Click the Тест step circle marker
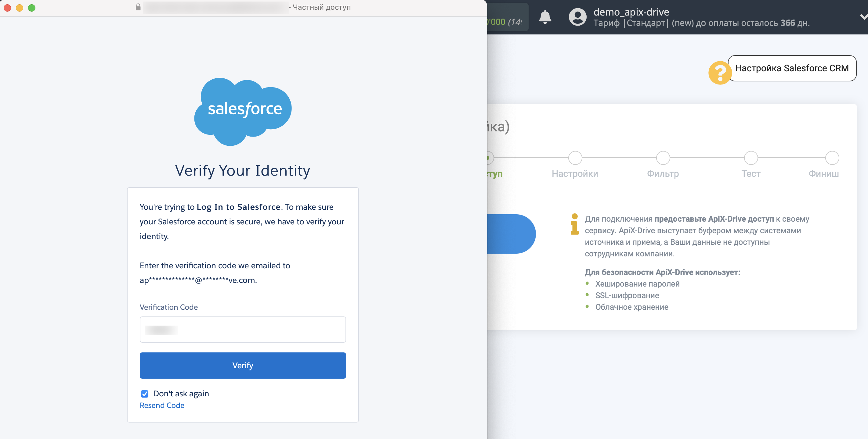The width and height of the screenshot is (868, 439). coord(751,158)
